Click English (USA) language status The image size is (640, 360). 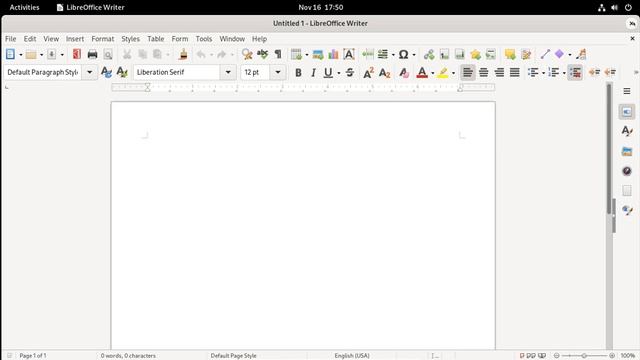(352, 356)
